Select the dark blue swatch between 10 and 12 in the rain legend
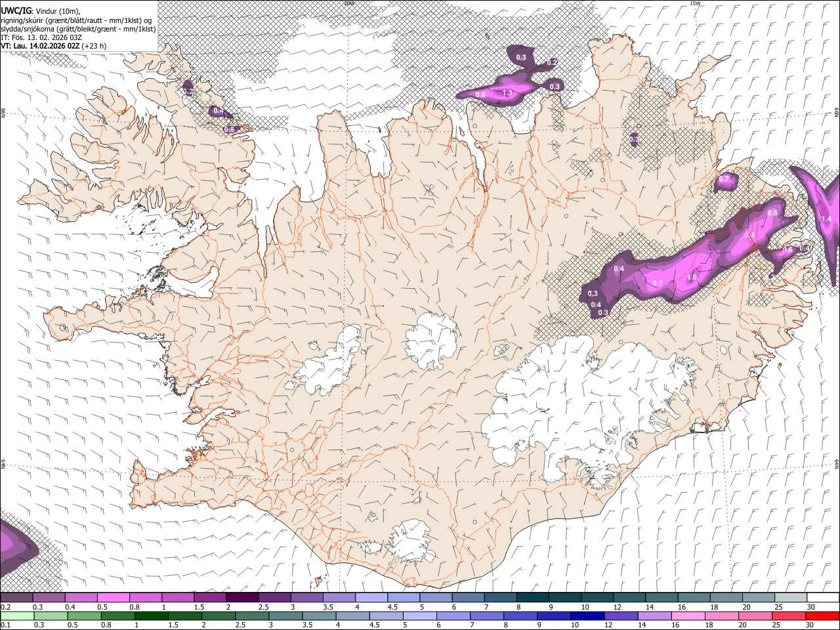The width and height of the screenshot is (840, 630). click(586, 616)
